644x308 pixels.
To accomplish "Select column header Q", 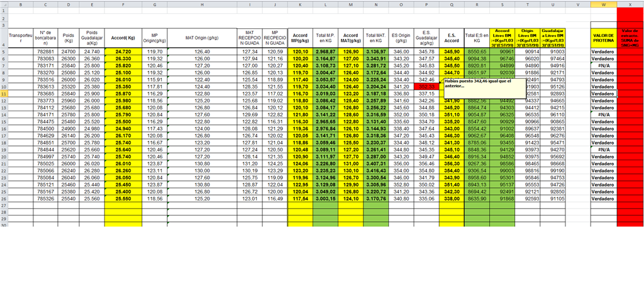I will coord(452,4).
